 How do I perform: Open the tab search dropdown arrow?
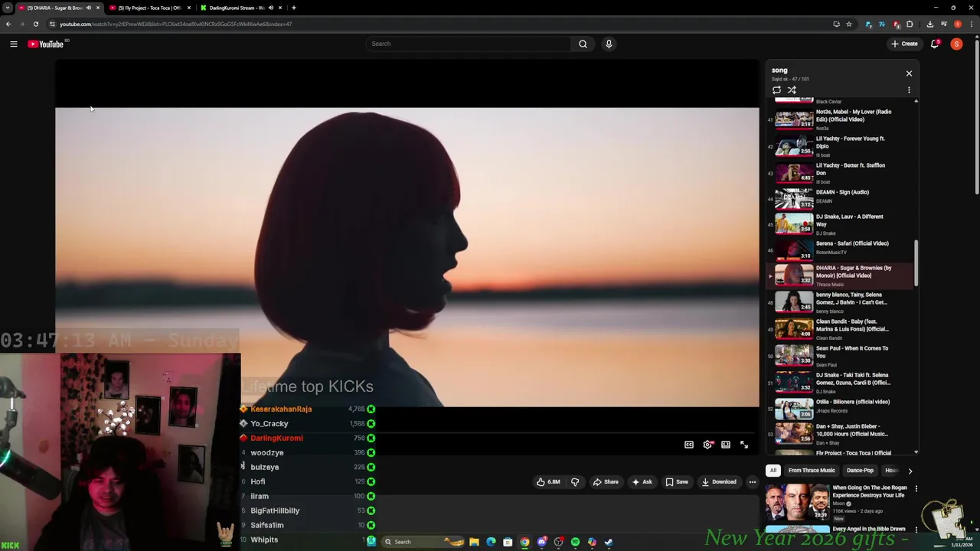(x=7, y=8)
